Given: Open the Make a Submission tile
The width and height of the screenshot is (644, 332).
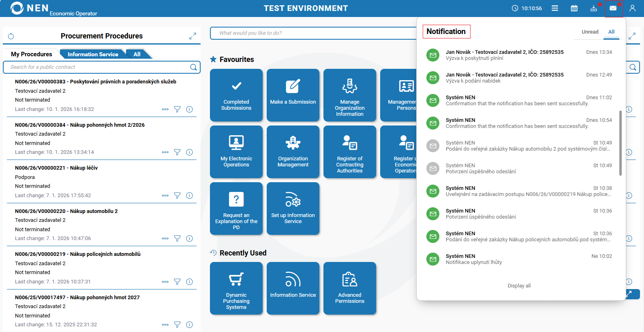Looking at the screenshot, I should click(293, 95).
